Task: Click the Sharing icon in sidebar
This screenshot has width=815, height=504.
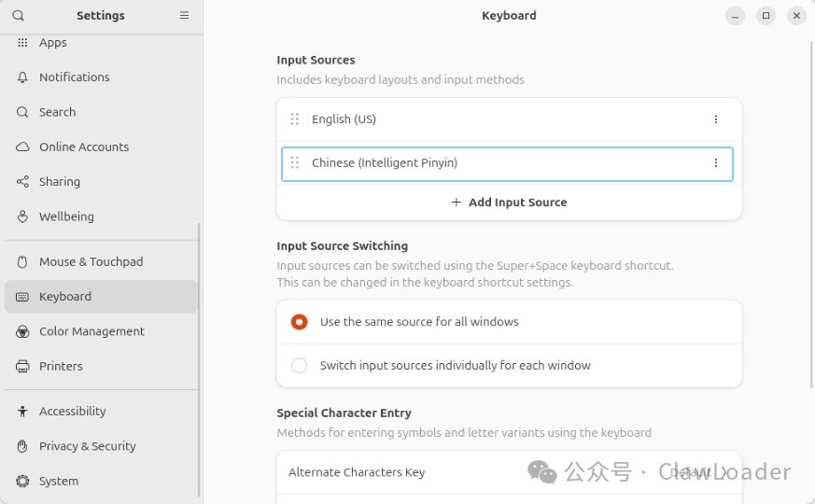Action: click(22, 181)
